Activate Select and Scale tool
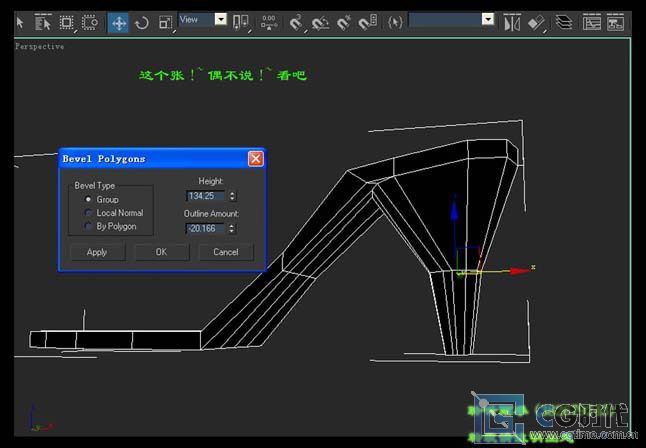 coord(166,23)
